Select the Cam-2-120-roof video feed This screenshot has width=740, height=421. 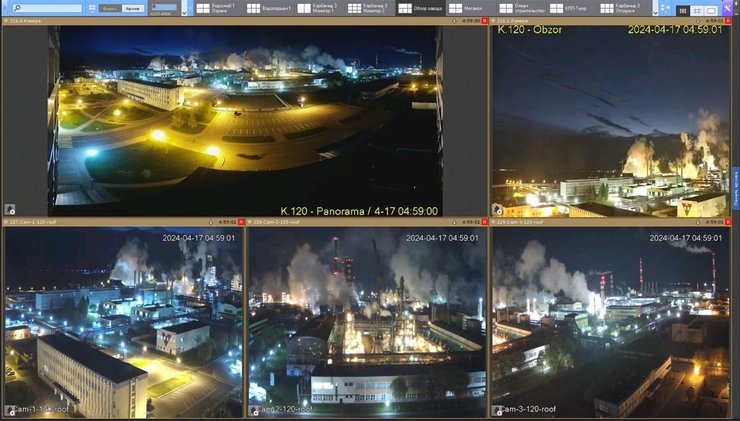pyautogui.click(x=366, y=320)
